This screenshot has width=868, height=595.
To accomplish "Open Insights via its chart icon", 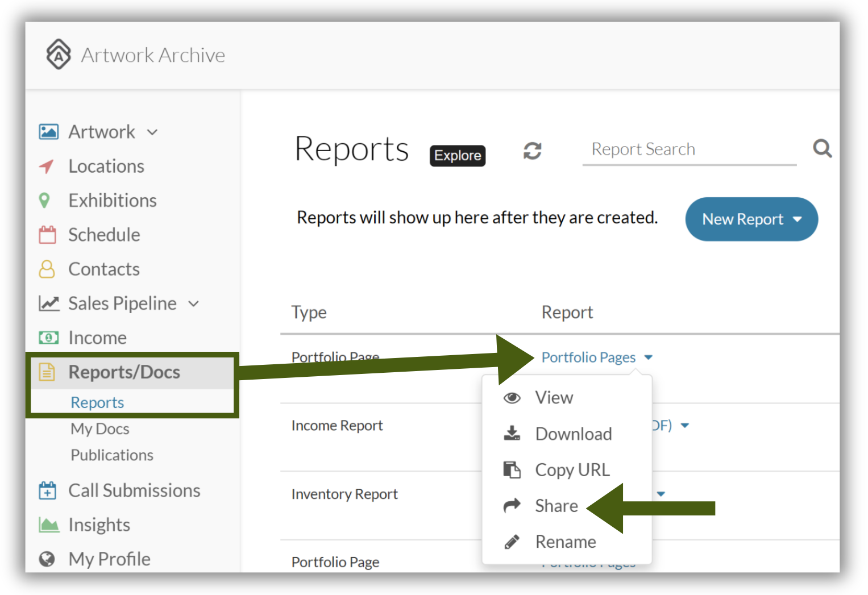I will 49,525.
